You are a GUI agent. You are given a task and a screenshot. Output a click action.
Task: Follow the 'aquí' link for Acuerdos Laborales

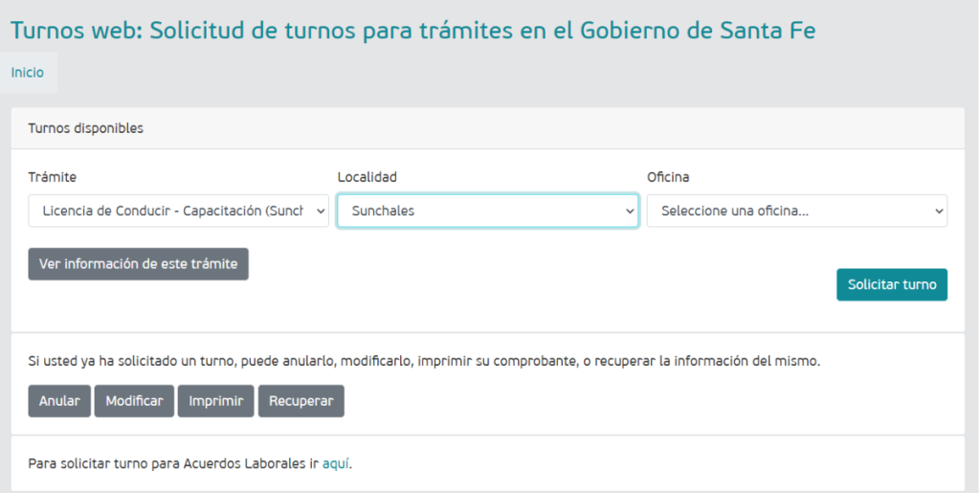click(335, 463)
